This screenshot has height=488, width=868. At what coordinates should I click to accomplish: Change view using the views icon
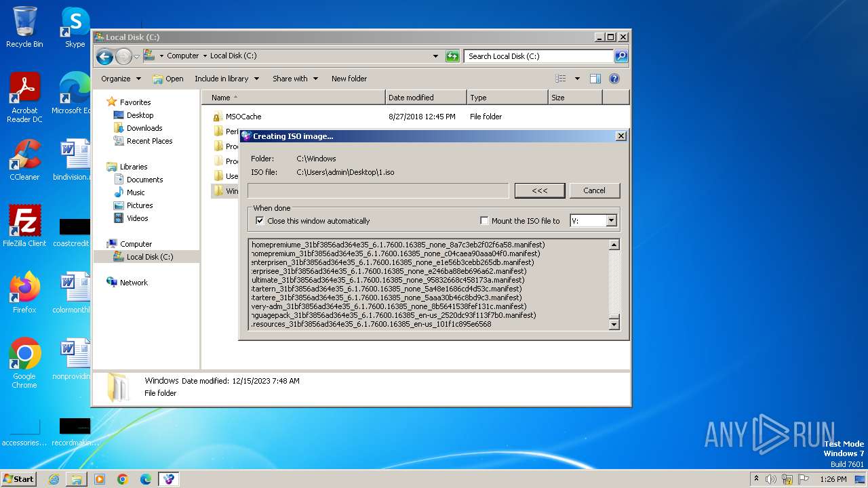[560, 79]
